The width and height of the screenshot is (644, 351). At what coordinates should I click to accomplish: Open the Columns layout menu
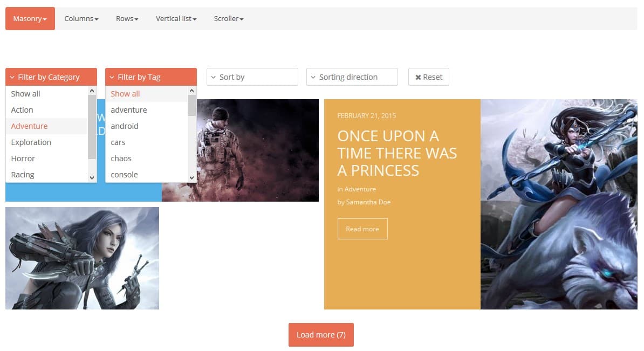point(81,18)
